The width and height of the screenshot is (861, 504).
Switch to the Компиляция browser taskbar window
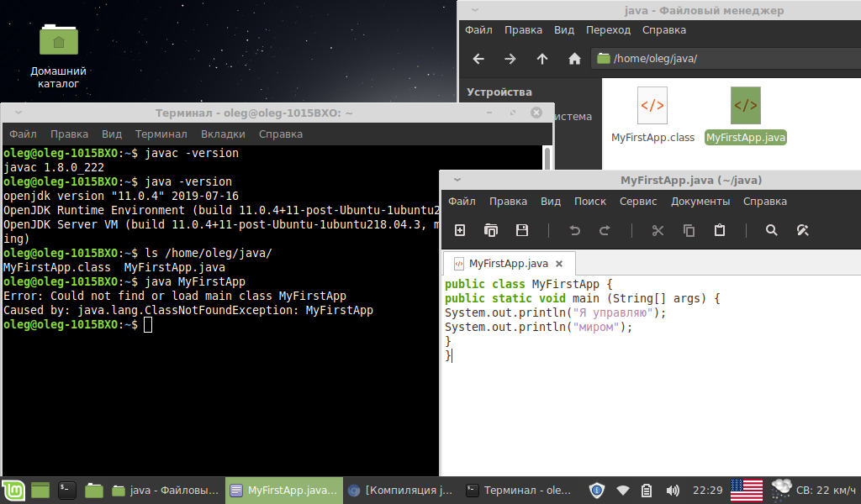401,490
